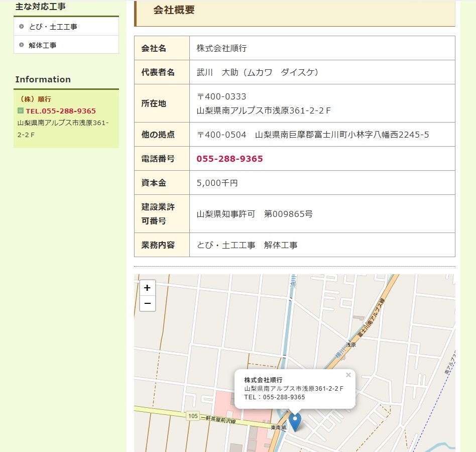Click the company name inside map popup

pyautogui.click(x=263, y=380)
